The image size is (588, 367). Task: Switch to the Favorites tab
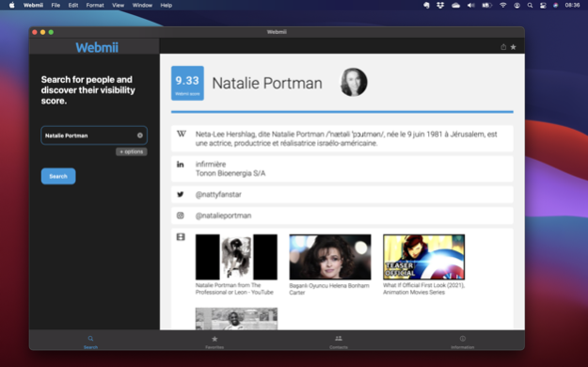click(x=215, y=342)
